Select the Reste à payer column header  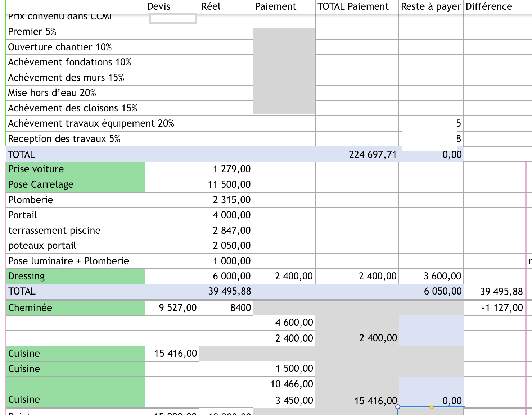[430, 6]
